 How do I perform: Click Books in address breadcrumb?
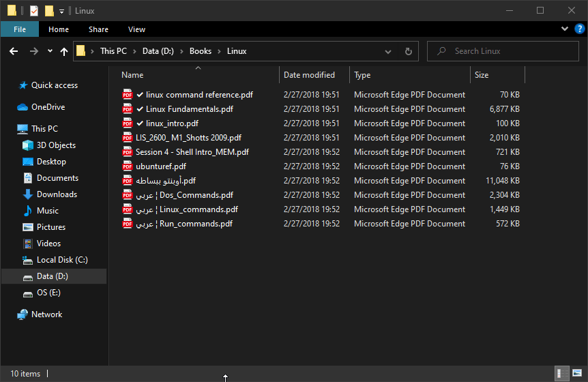[x=201, y=51]
